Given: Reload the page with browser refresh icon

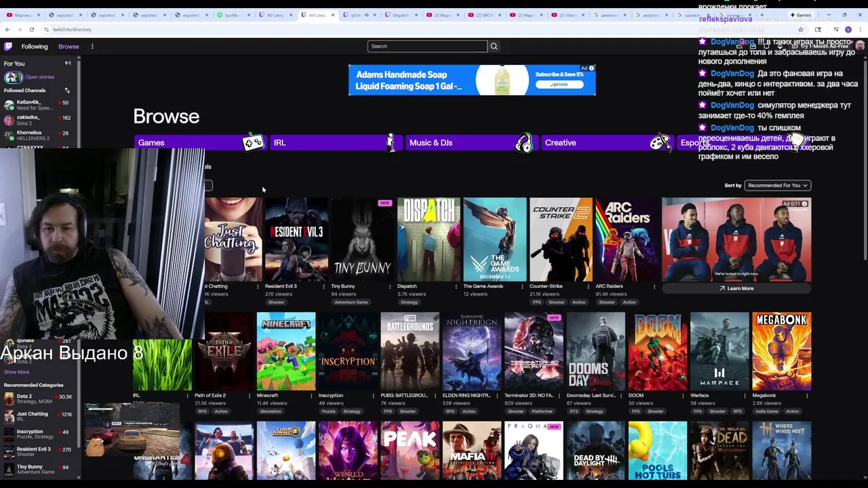Looking at the screenshot, I should point(31,29).
